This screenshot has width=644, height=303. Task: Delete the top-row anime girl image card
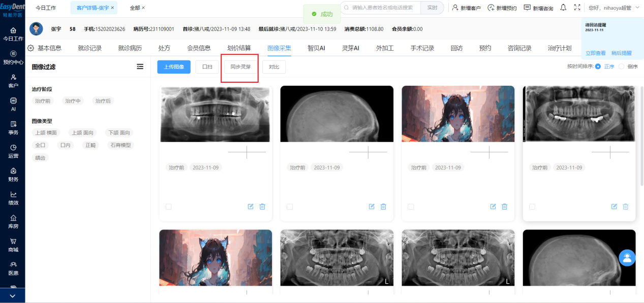(505, 207)
